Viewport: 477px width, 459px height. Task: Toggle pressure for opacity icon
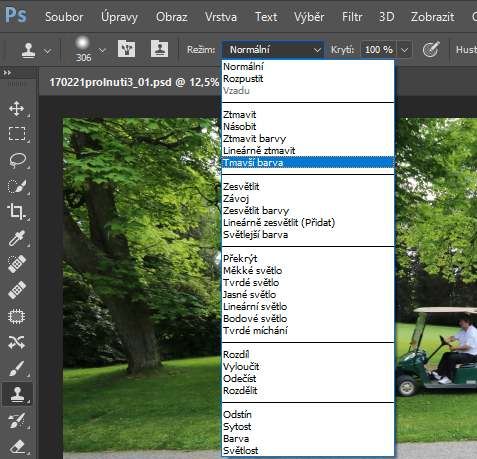431,50
